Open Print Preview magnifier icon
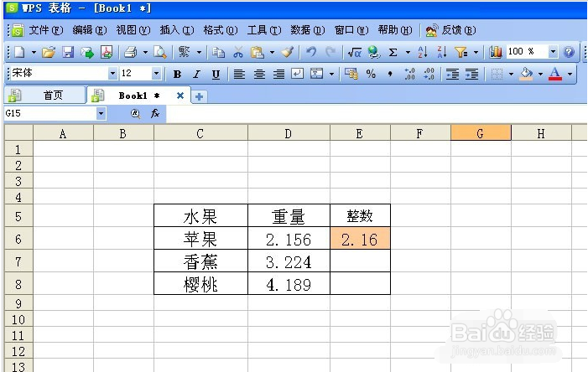The width and height of the screenshot is (588, 372). tap(160, 52)
